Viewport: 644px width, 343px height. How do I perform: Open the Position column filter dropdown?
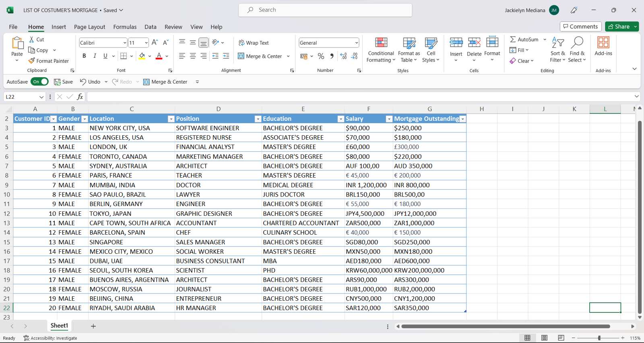point(258,119)
